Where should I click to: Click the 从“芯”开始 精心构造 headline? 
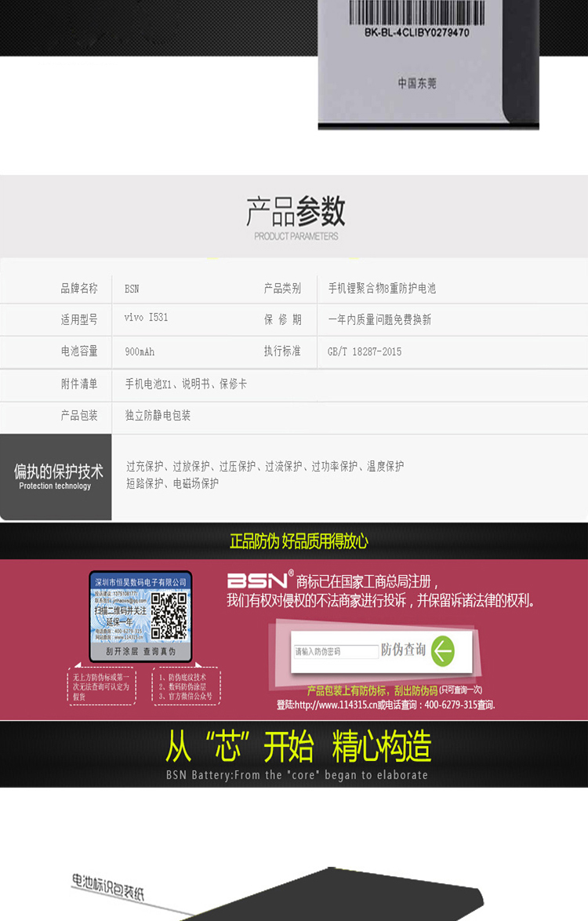(x=298, y=748)
